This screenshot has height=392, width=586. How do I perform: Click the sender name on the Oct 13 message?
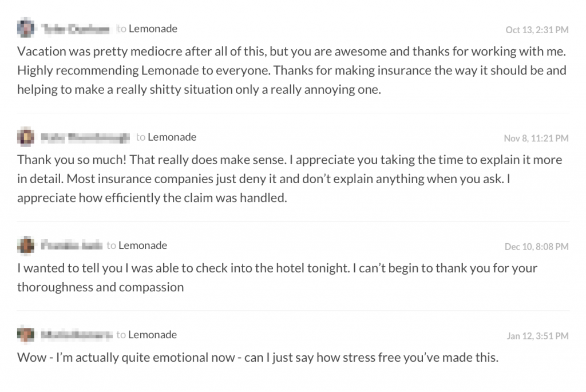[x=76, y=29]
